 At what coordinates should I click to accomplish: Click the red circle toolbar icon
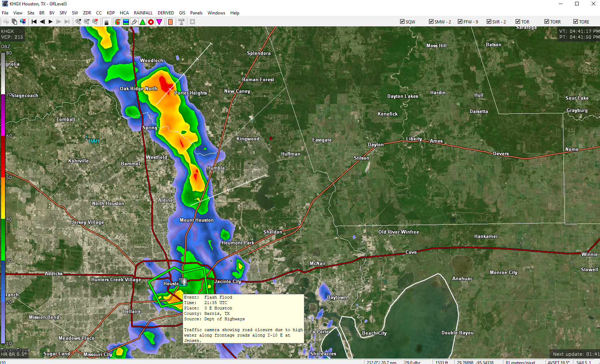point(151,22)
